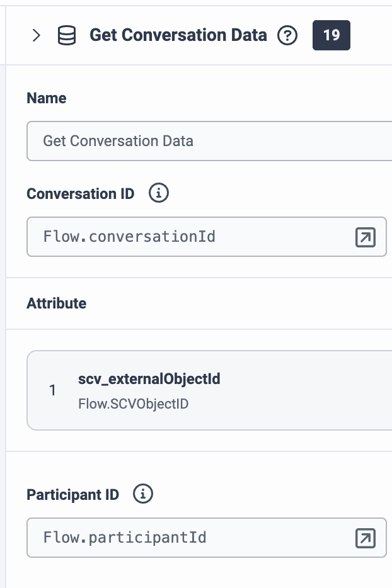Click the number 19 badge
The height and width of the screenshot is (588, 392).
tap(331, 35)
